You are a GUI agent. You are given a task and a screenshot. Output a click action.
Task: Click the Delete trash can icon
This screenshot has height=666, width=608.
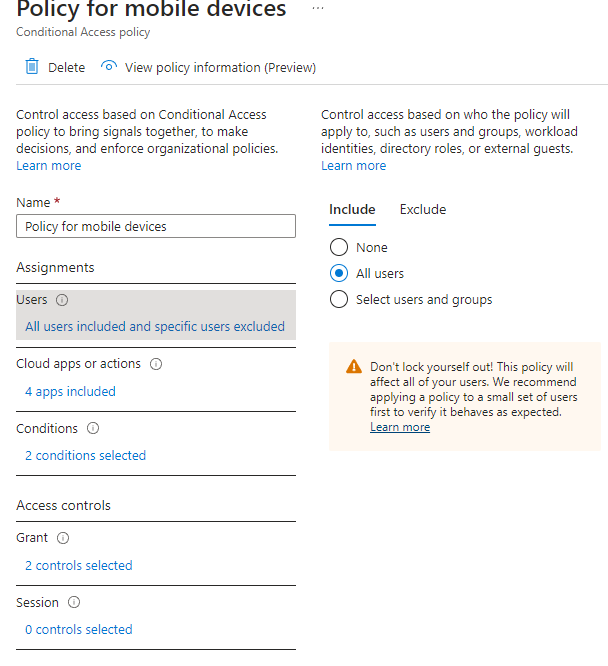click(x=32, y=67)
